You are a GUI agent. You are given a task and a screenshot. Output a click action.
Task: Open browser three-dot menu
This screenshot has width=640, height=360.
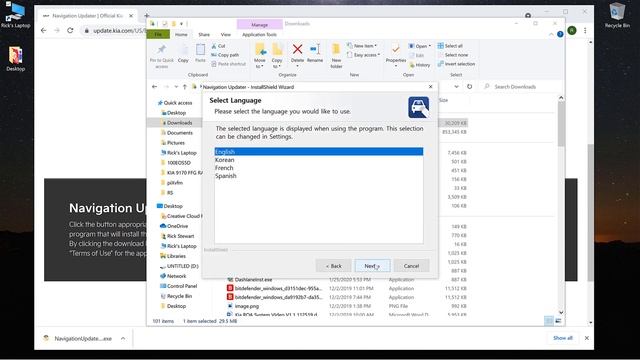pyautogui.click(x=585, y=31)
